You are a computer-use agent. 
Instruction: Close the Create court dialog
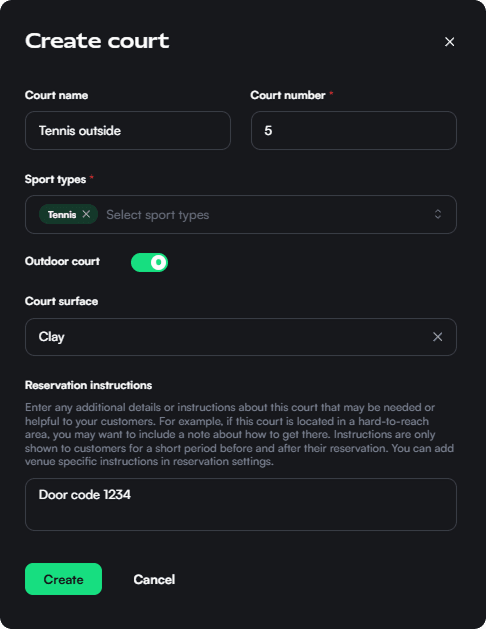pyautogui.click(x=450, y=42)
